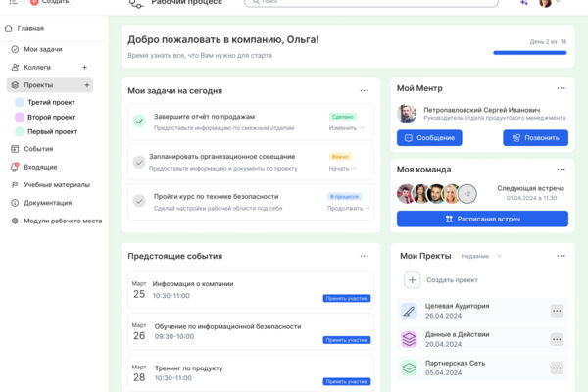Viewport: 588px width, 392px height.
Task: Add a project with the plus next to Проекты
Action: [87, 85]
